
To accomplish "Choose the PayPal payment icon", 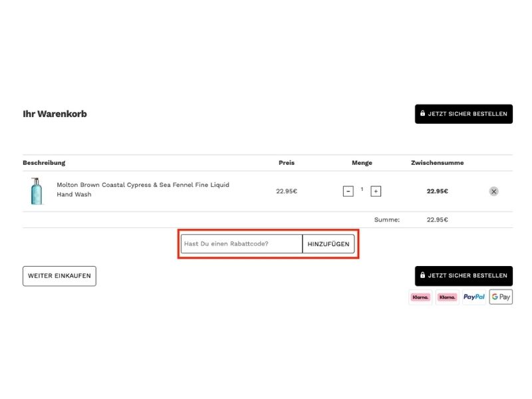I will coord(474,297).
